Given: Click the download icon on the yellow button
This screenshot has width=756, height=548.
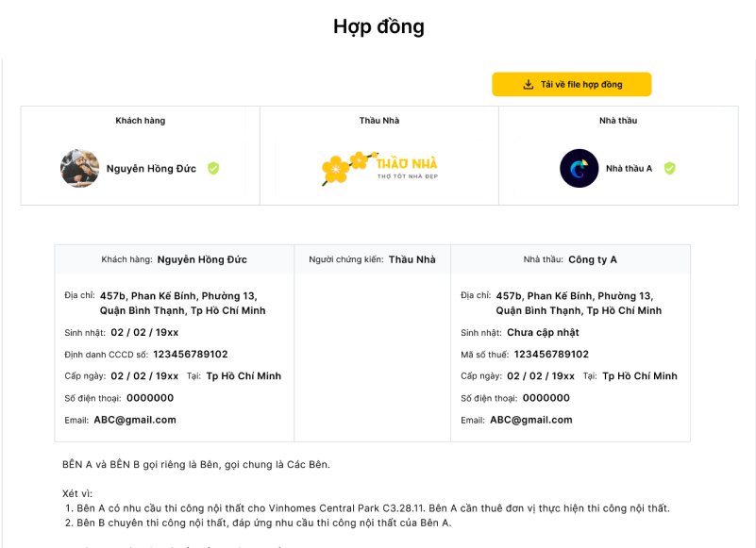Looking at the screenshot, I should [x=527, y=84].
